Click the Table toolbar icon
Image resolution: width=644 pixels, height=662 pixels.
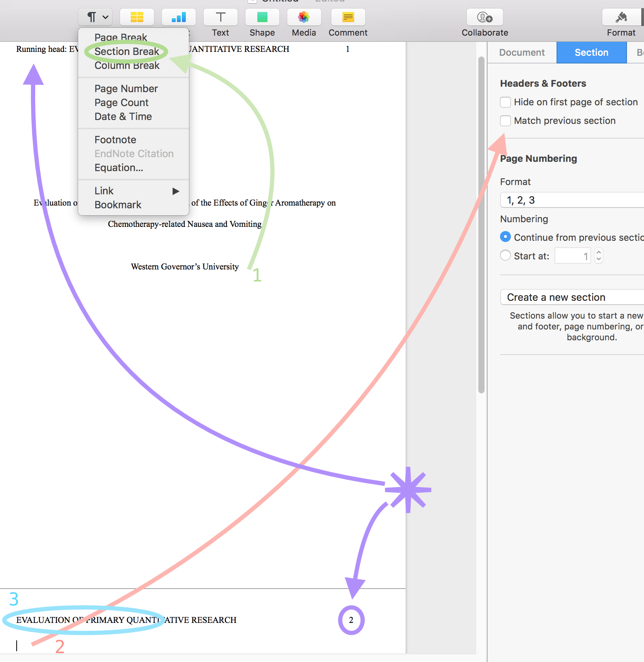coord(137,17)
